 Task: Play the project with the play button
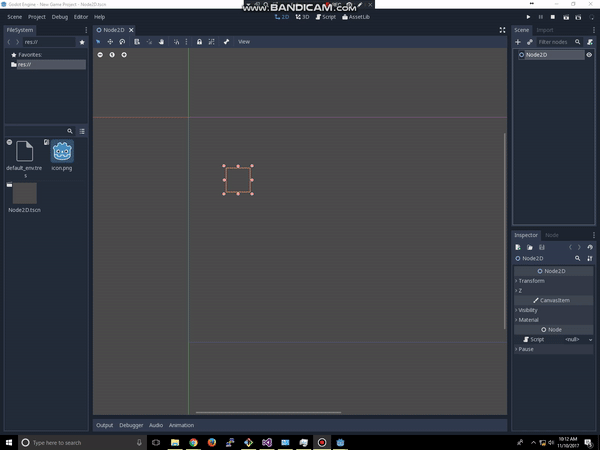(x=528, y=17)
